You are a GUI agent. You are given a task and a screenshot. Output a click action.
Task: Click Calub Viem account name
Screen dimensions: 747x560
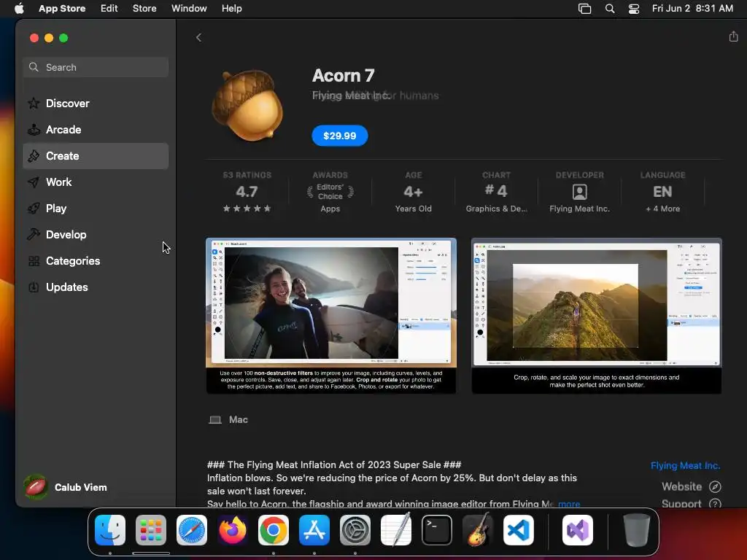click(80, 487)
